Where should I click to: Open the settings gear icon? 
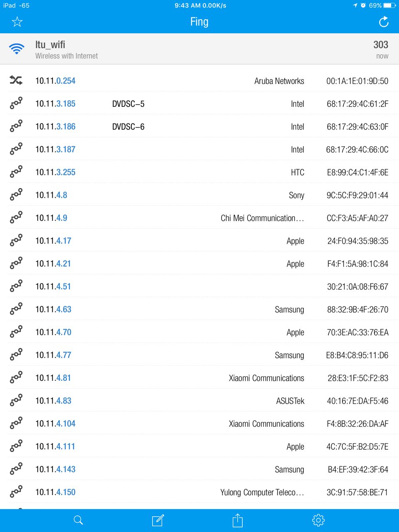[x=318, y=520]
